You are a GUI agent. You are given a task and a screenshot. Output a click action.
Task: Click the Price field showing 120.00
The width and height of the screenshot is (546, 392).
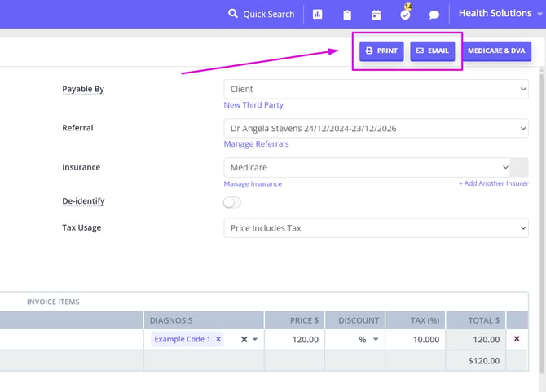(x=294, y=340)
